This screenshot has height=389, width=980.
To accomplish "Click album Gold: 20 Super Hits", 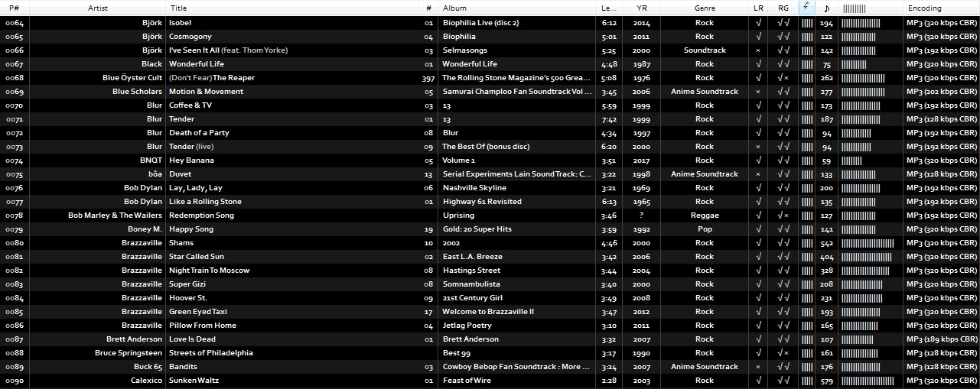I will pos(477,229).
